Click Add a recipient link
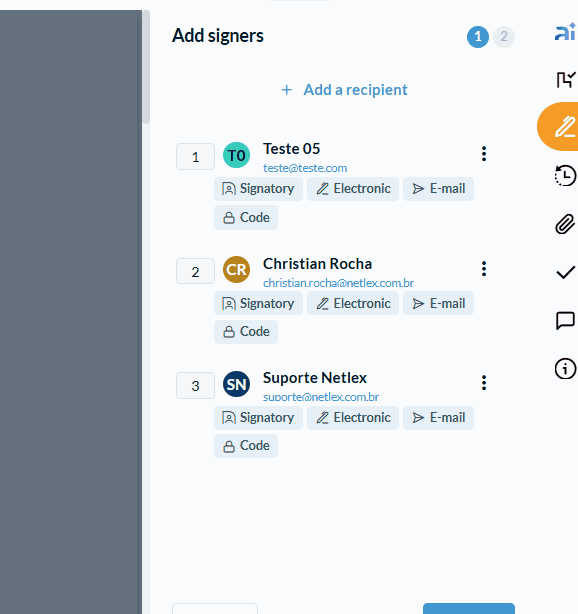Viewport: 578px width, 614px height. coord(344,90)
